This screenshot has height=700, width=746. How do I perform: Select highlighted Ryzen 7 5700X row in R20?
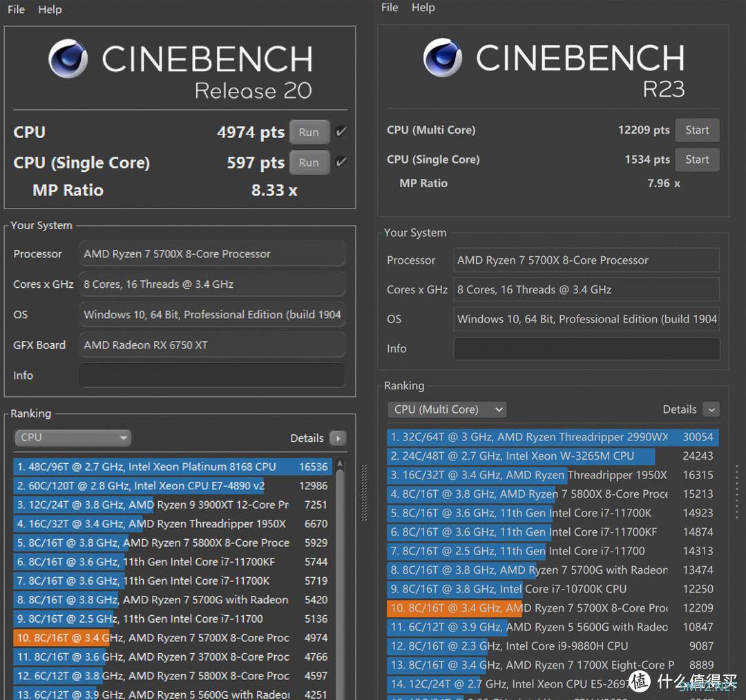[173, 638]
